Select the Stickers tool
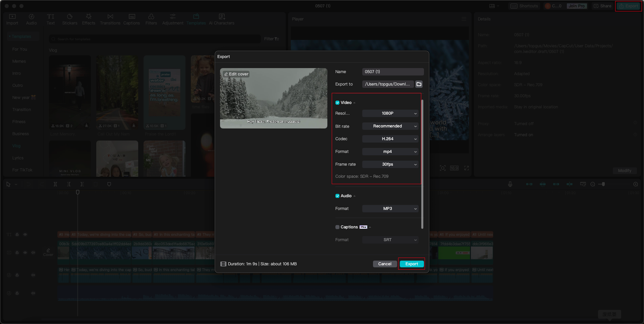The width and height of the screenshot is (644, 324). click(70, 19)
